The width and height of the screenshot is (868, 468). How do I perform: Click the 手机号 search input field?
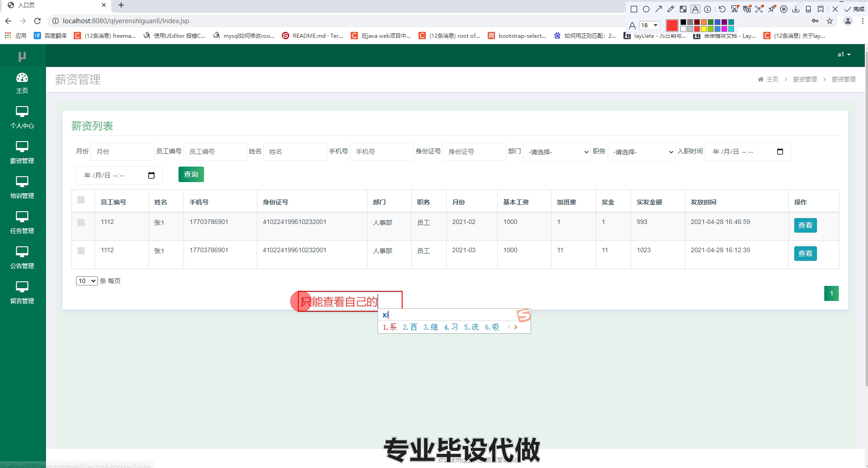tap(382, 152)
